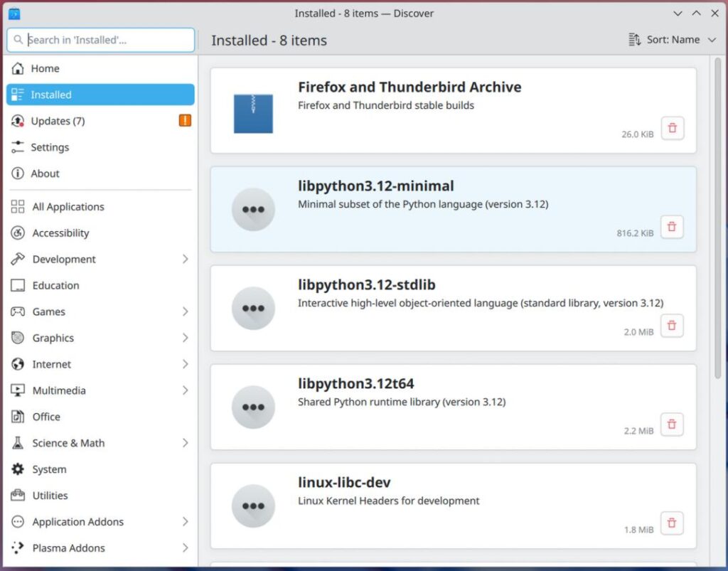Uninstall libpython3.12-minimal via trash button

coord(672,227)
